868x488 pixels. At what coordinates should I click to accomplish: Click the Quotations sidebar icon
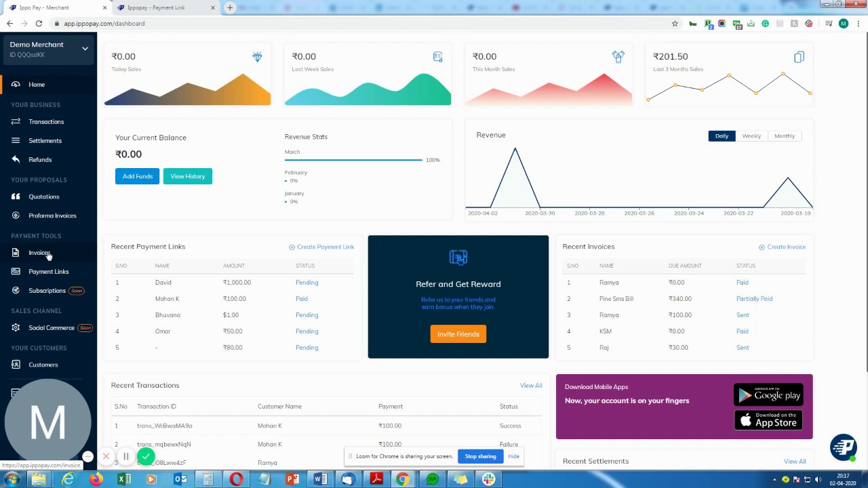(x=16, y=197)
